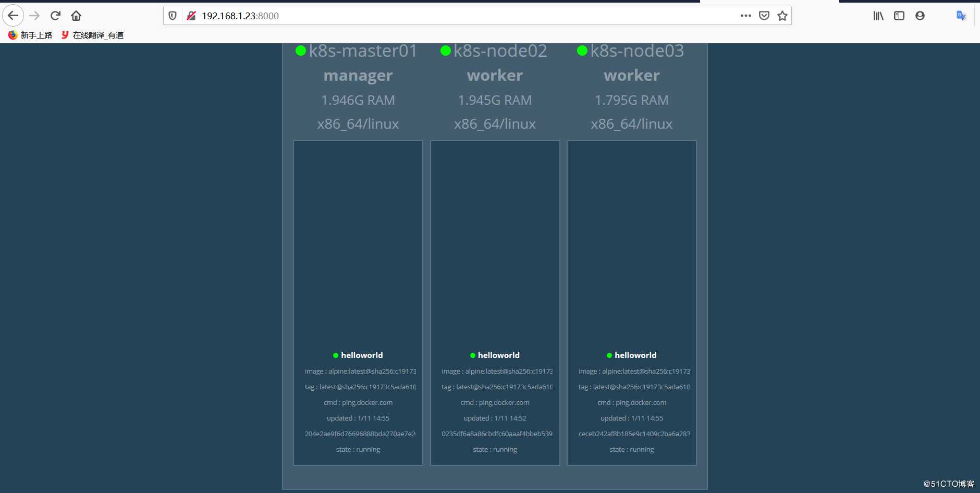Click container ID ceceb242af8b185e9c1409c2ba6a283

pyautogui.click(x=634, y=434)
